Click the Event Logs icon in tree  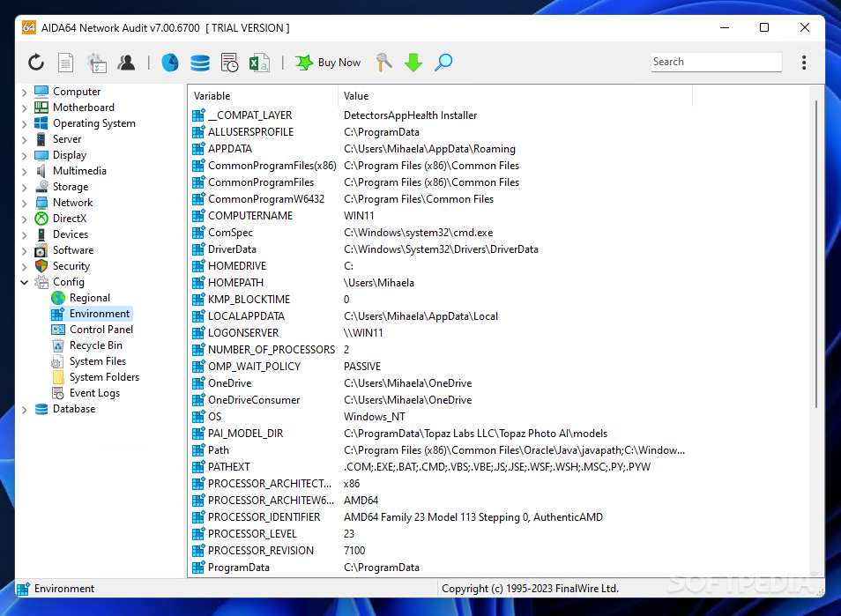click(x=58, y=393)
